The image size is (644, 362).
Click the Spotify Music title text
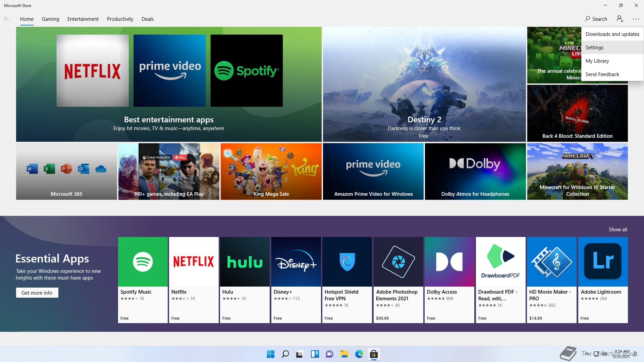tap(136, 292)
